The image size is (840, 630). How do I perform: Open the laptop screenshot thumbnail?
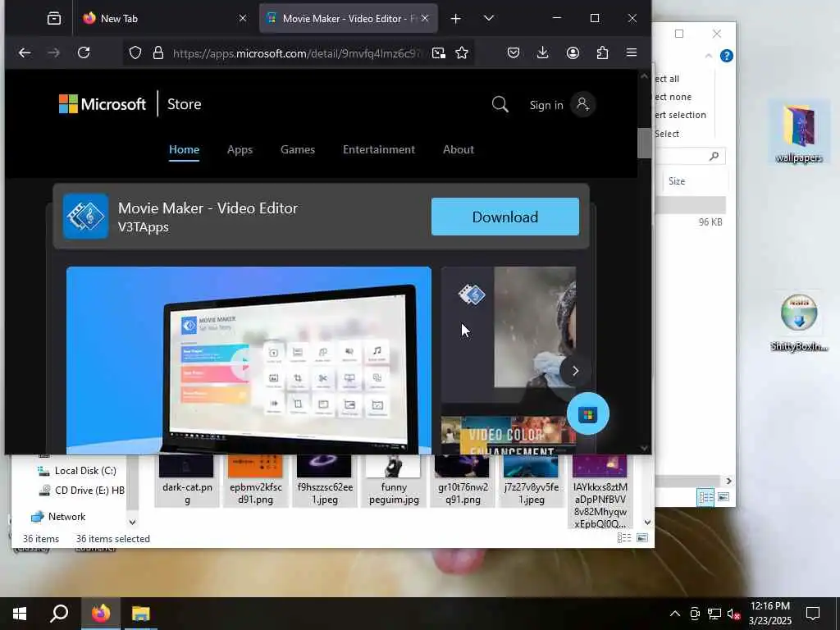tap(249, 360)
